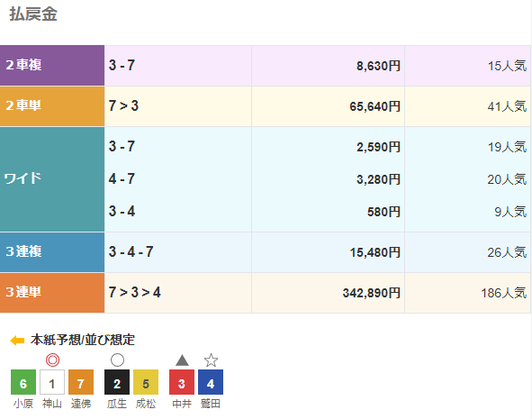Click the white number 1 rider badge
532x419 pixels.
click(52, 382)
